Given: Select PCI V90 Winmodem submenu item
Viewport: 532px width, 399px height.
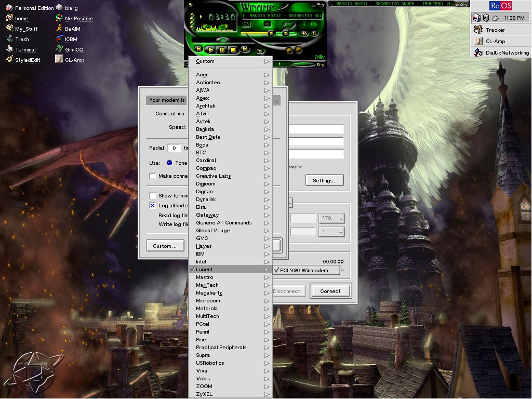Looking at the screenshot, I should tap(307, 270).
